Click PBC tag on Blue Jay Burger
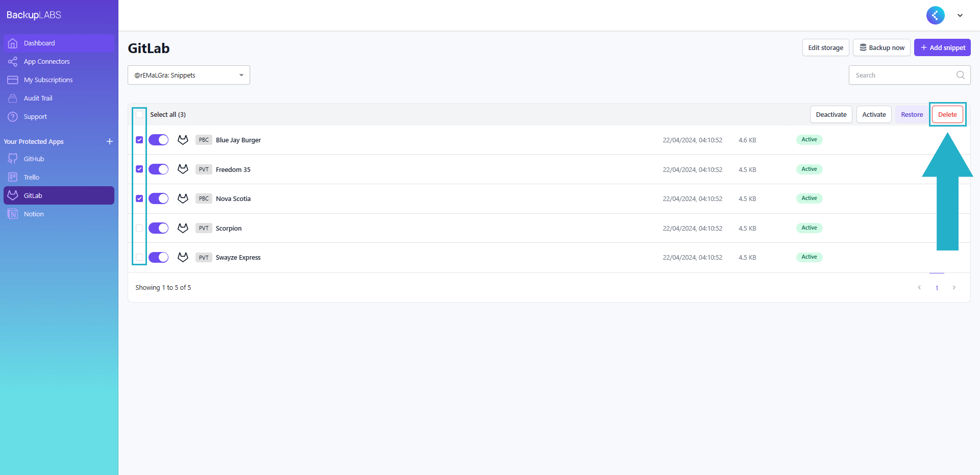 click(204, 140)
